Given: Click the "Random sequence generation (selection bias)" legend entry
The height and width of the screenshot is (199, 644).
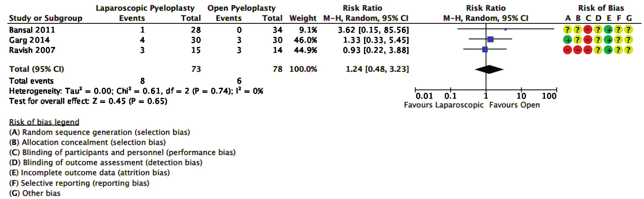Looking at the screenshot, I should (x=99, y=132).
